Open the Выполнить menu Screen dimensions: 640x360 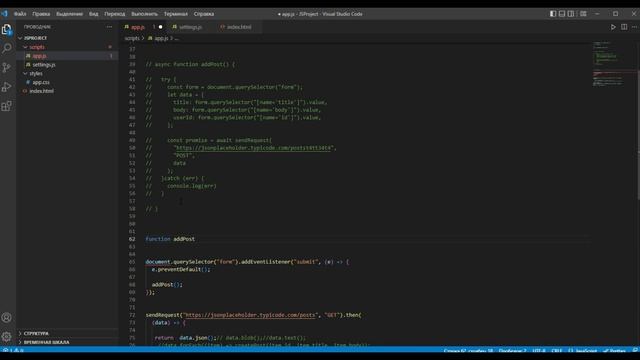click(x=144, y=14)
